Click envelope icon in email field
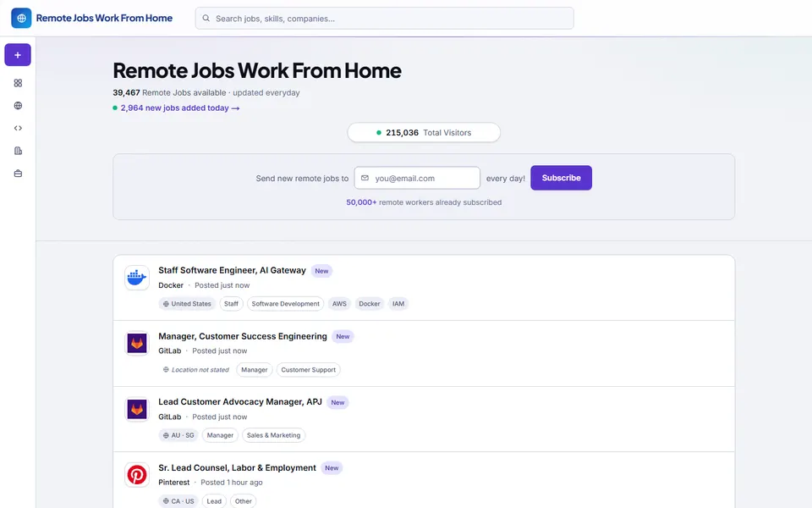 [365, 178]
